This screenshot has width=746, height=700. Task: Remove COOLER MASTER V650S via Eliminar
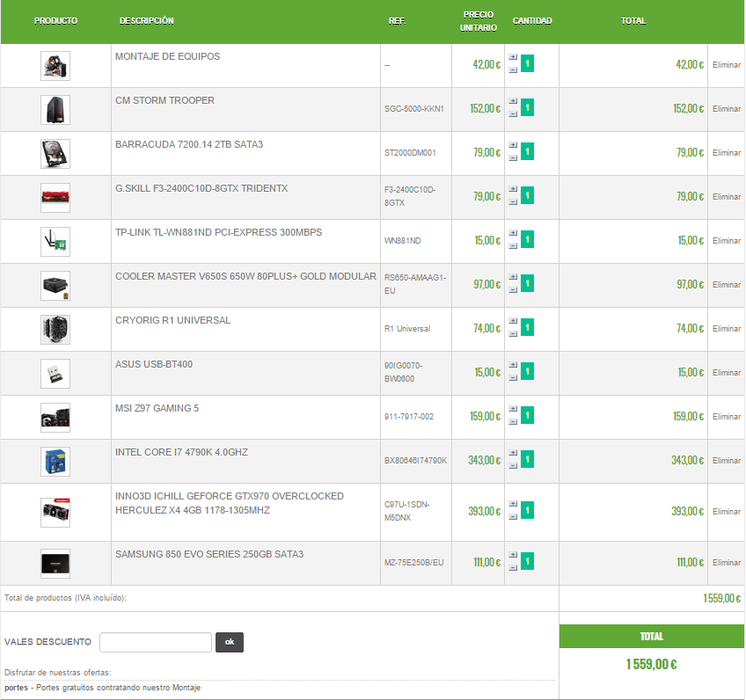click(727, 285)
